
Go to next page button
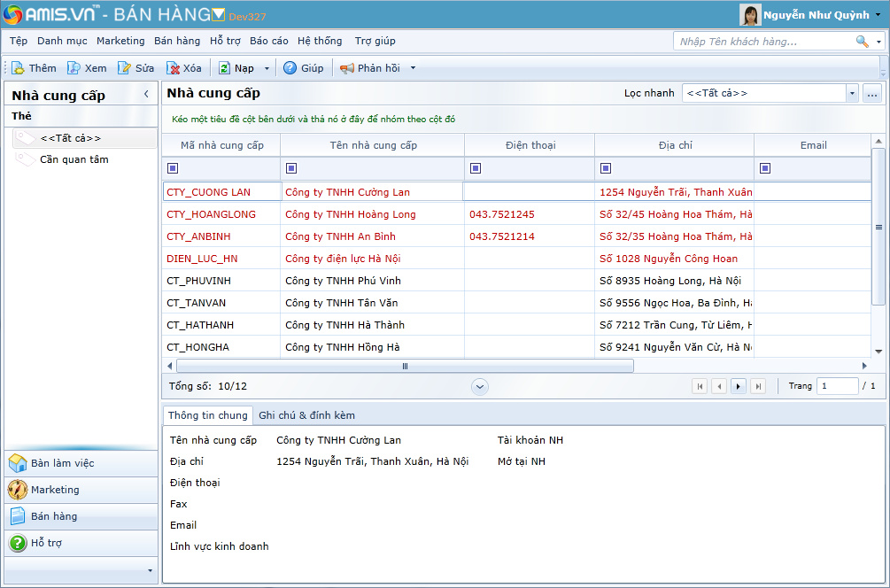[738, 386]
